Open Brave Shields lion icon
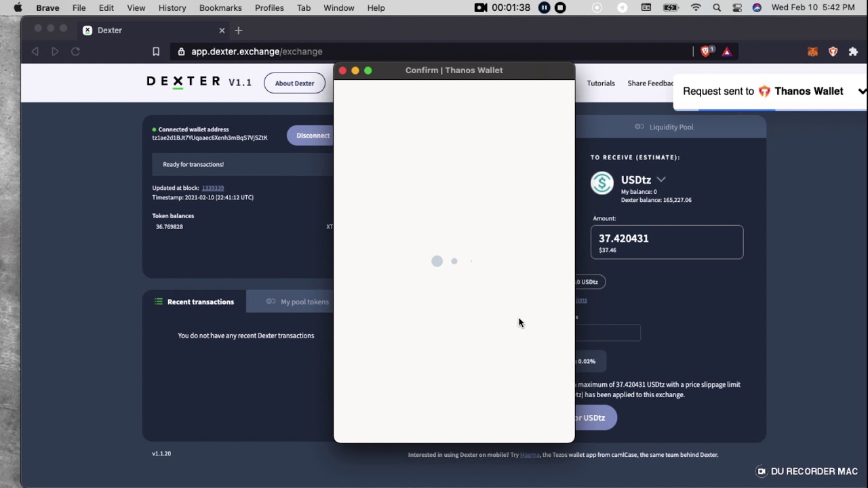Screen dimensions: 868x488 point(706,52)
